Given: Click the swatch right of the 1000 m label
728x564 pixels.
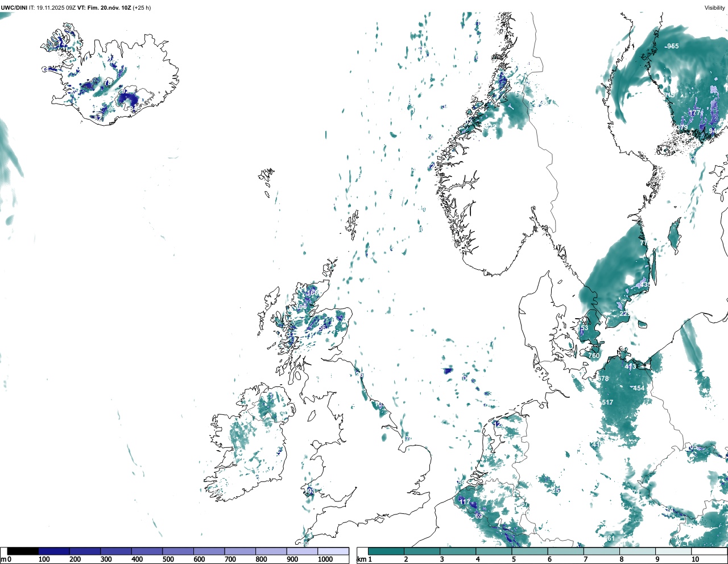Looking at the screenshot, I should click(333, 551).
